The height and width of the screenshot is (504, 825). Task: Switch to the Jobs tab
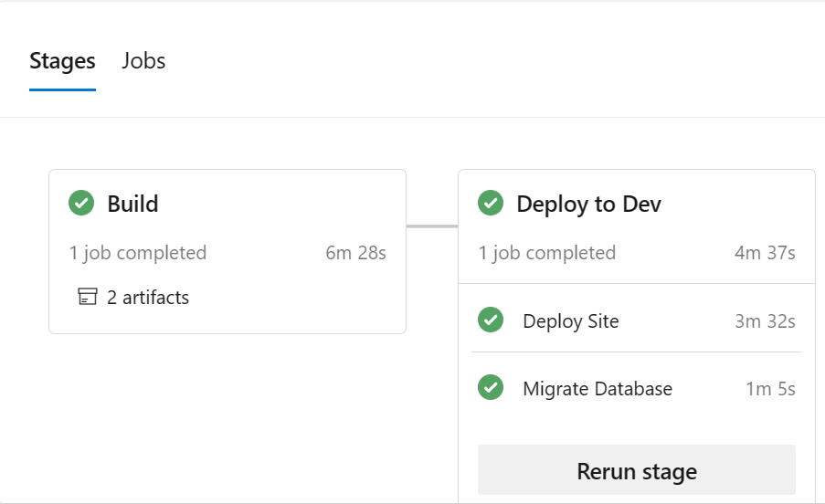tap(143, 61)
